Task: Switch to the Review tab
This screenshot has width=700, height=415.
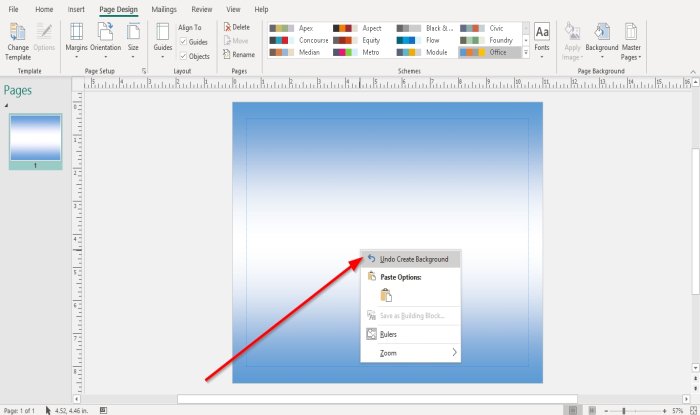Action: click(202, 9)
